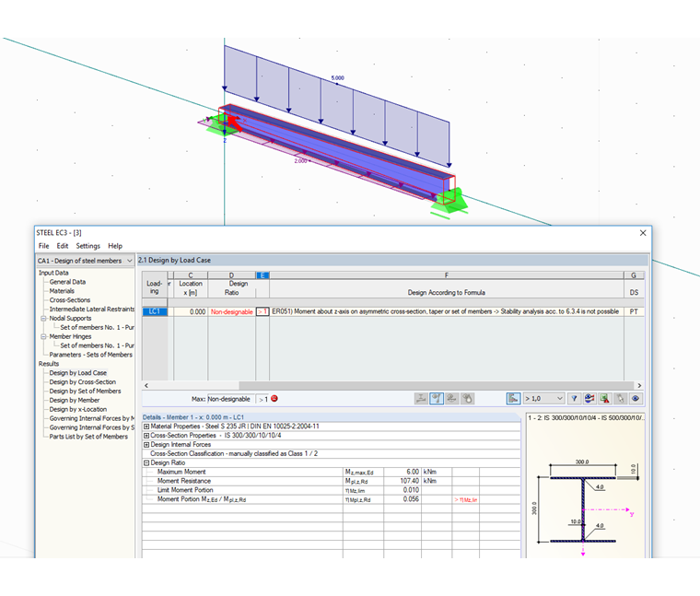Select Member Hinges tree item
700x596 pixels.
point(70,336)
